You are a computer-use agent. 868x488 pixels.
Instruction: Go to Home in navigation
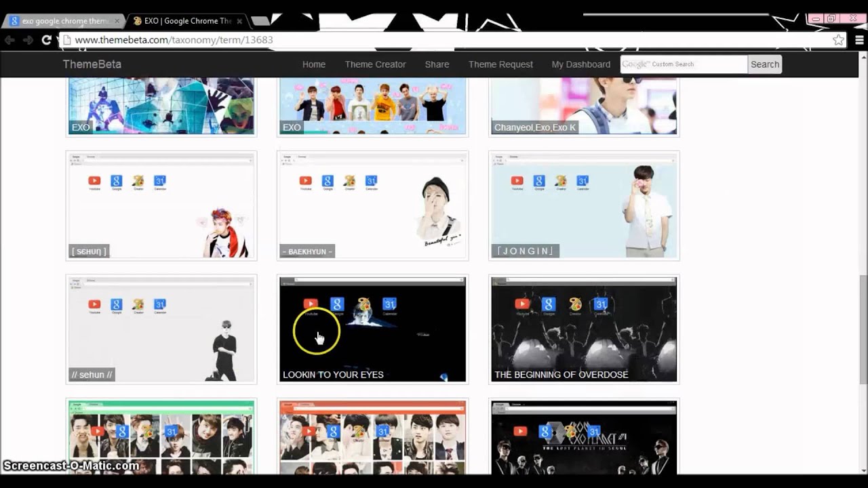[x=314, y=64]
